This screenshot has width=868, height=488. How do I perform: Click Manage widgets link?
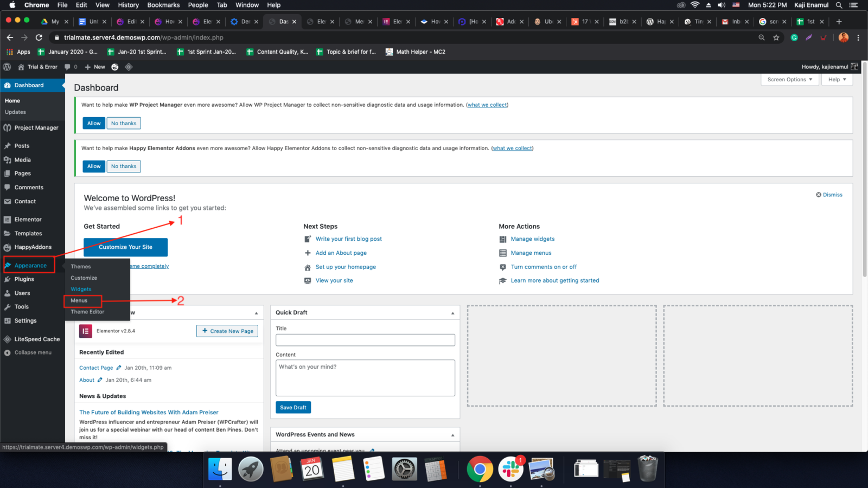[533, 239]
